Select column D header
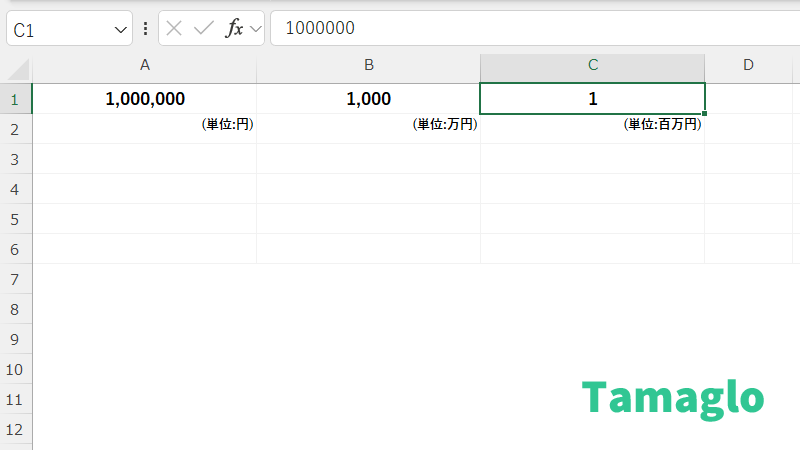 point(748,65)
